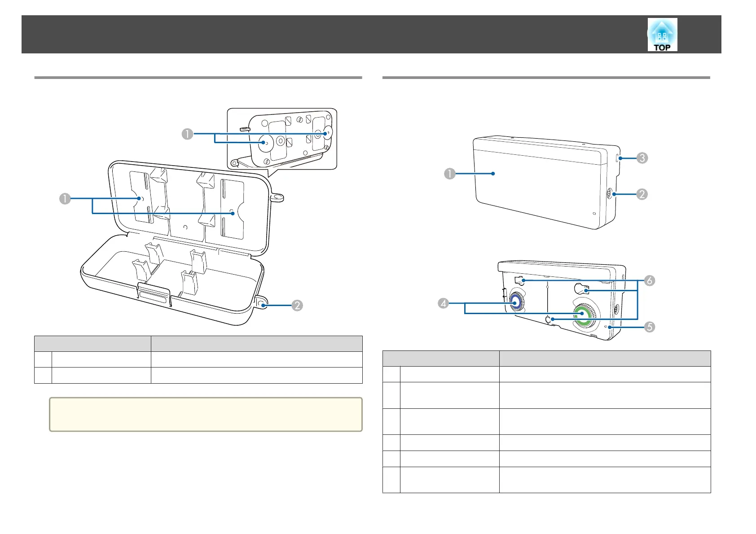Select the front view unit illustration
756x534 pixels.
546,182
